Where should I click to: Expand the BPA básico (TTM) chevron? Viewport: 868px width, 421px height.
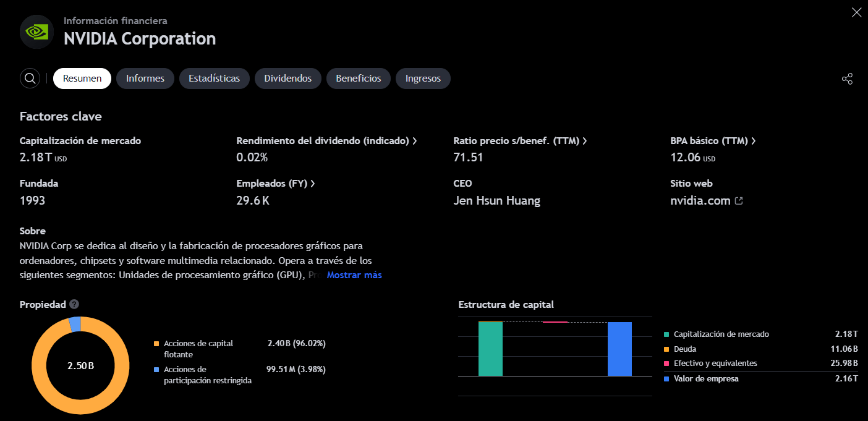point(754,141)
